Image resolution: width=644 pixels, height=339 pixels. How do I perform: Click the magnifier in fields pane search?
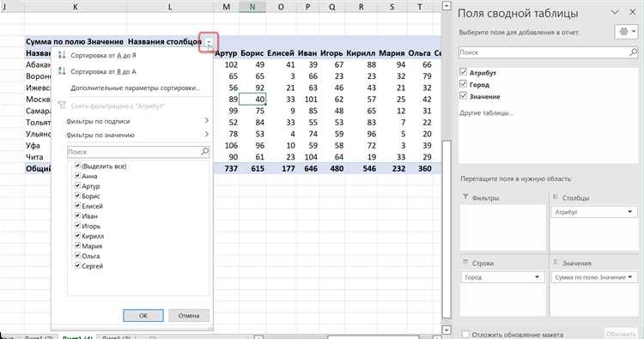[633, 52]
